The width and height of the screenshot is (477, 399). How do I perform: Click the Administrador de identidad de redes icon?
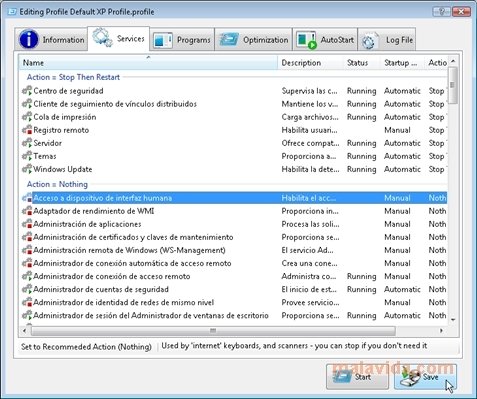(x=27, y=302)
